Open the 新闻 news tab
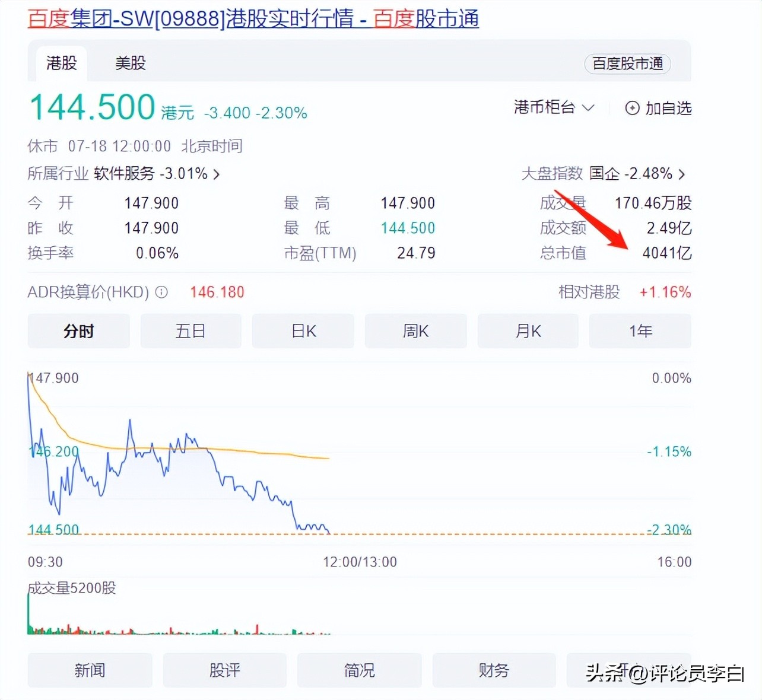 coord(90,670)
